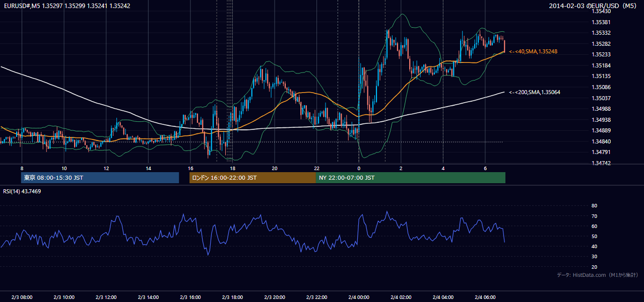644x302 pixels.
Task: Click the 2/3 08:00 time label
Action: point(22,297)
